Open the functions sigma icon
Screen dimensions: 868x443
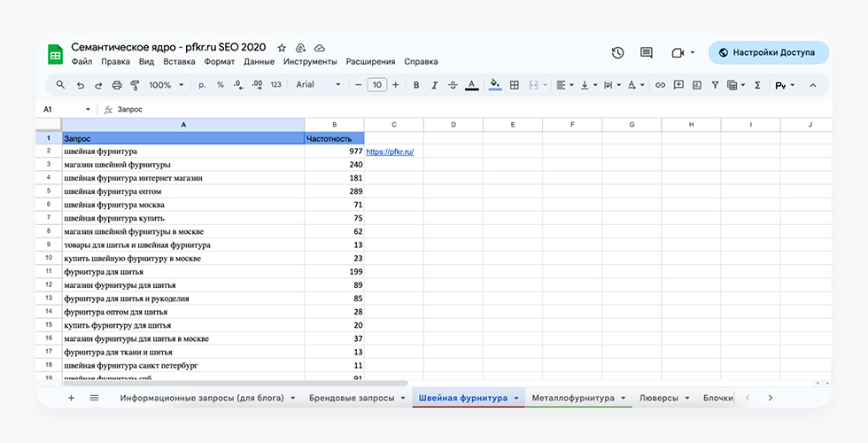tap(757, 85)
